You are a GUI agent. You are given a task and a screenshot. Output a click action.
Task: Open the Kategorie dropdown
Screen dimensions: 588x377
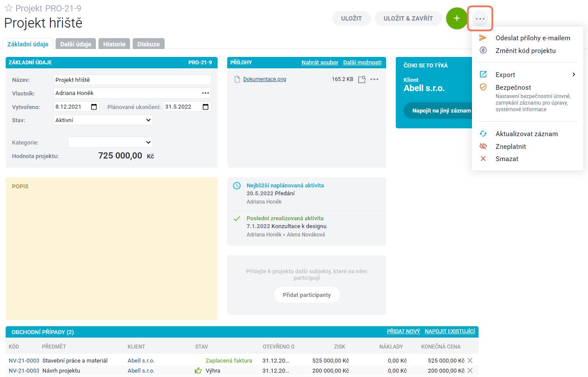[x=110, y=142]
